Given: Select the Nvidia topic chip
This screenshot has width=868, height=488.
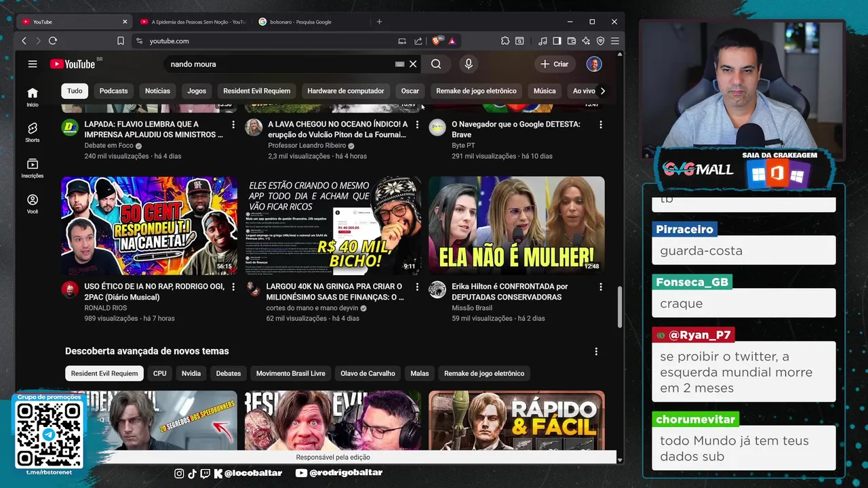Looking at the screenshot, I should click(x=191, y=373).
